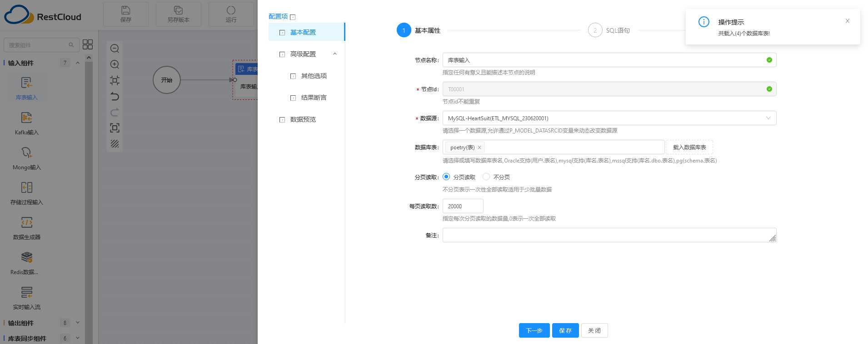
Task: Toggle the grid layout view icon
Action: pos(88,44)
